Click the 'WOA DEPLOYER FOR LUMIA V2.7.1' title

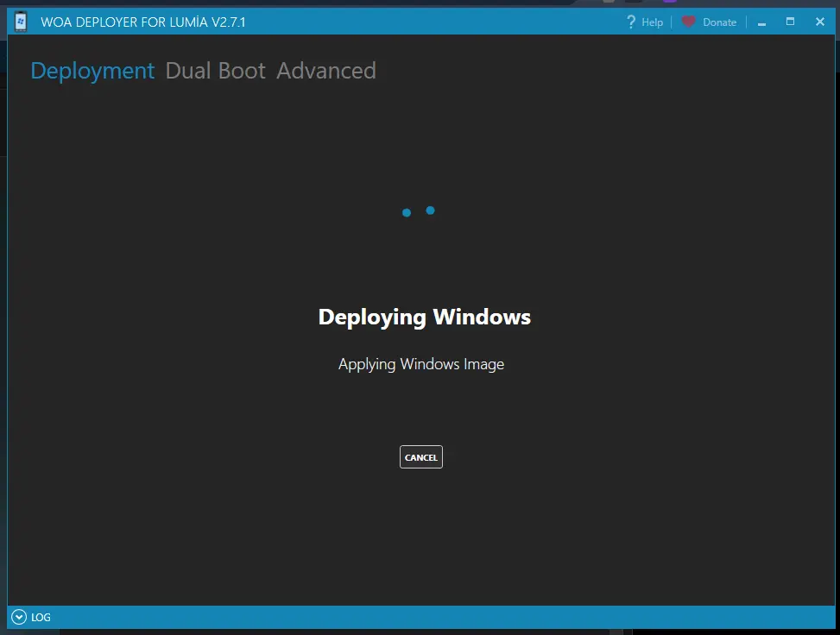(x=143, y=22)
